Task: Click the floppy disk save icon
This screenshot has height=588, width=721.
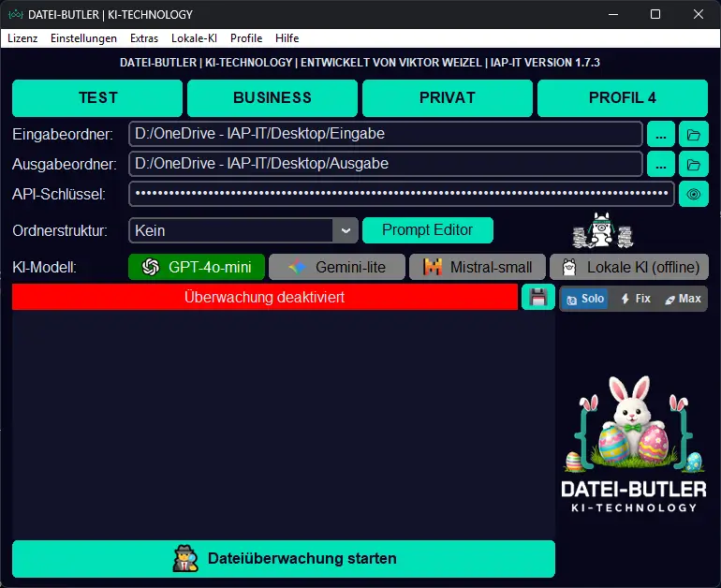Action: click(x=538, y=298)
